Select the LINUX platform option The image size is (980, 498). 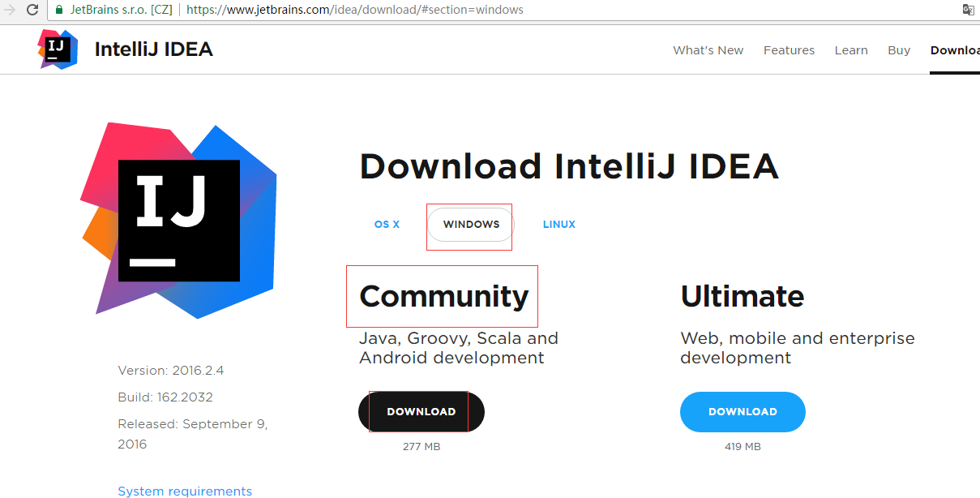[x=559, y=224]
